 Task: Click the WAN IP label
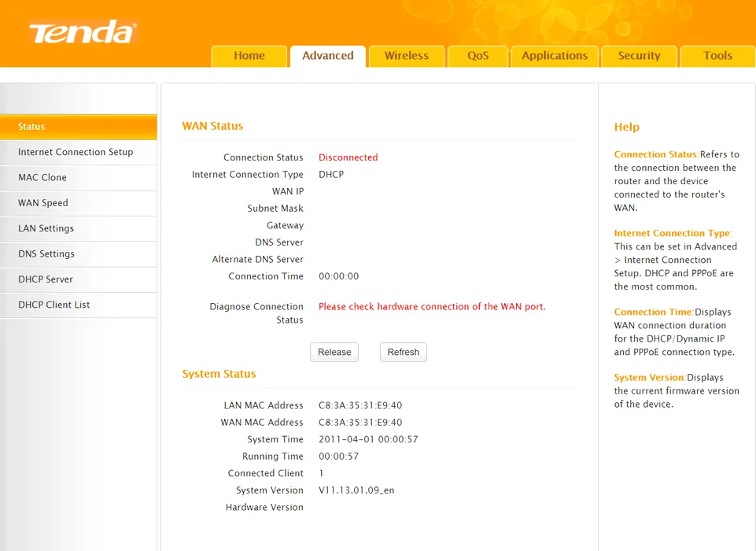pos(288,191)
